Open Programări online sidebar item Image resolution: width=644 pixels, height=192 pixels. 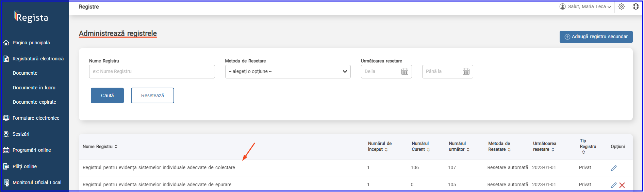[32, 150]
